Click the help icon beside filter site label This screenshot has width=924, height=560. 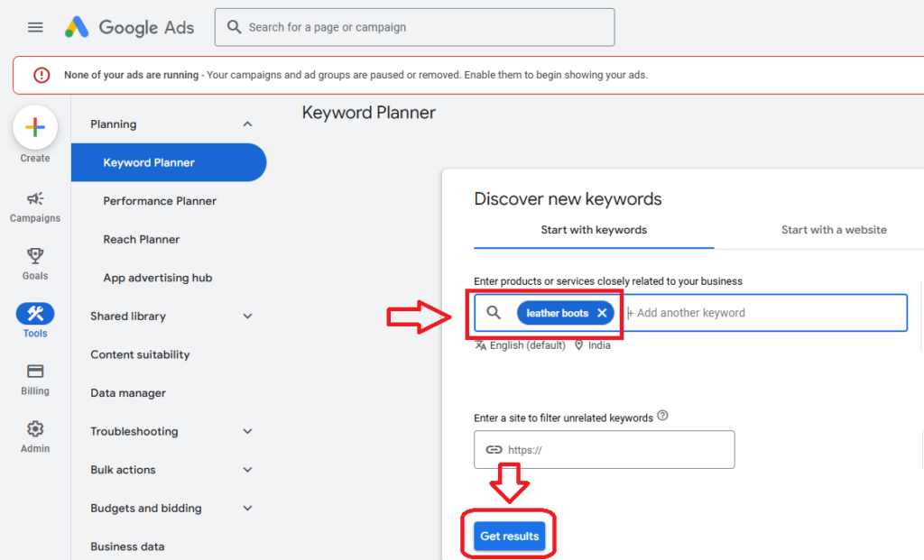click(x=662, y=415)
